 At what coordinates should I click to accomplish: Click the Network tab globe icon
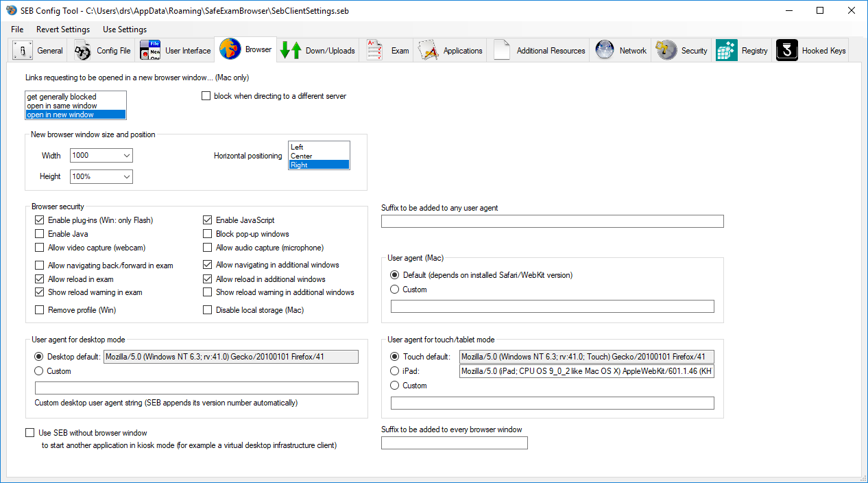605,51
